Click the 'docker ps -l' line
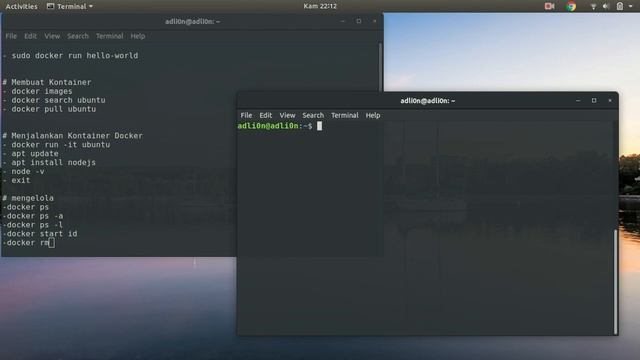This screenshot has width=640, height=360. [33, 225]
